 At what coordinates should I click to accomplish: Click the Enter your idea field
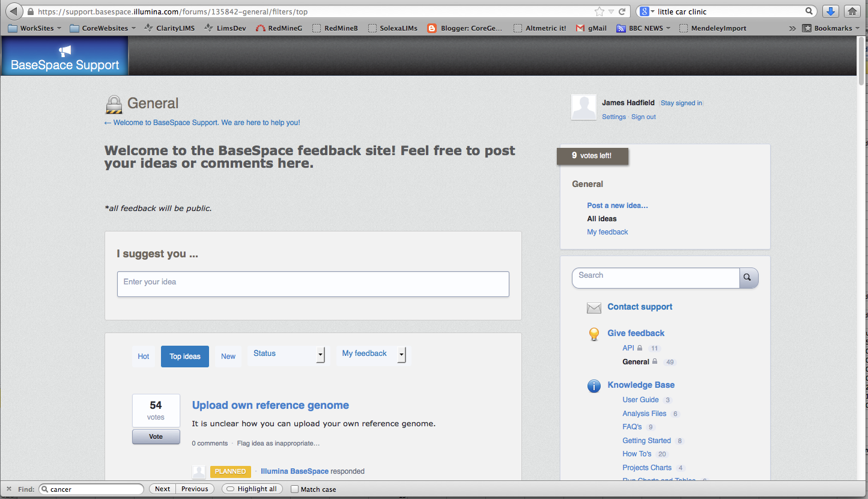coord(313,284)
